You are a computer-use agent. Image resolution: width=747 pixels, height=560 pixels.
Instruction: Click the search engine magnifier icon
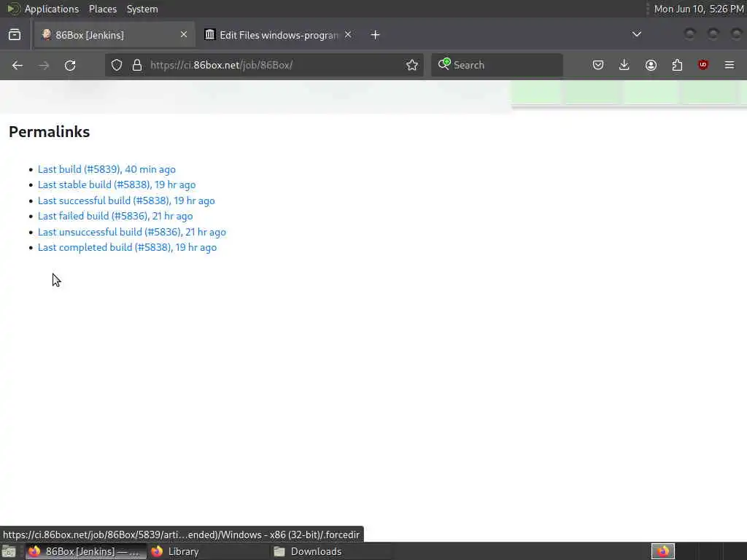coord(444,64)
